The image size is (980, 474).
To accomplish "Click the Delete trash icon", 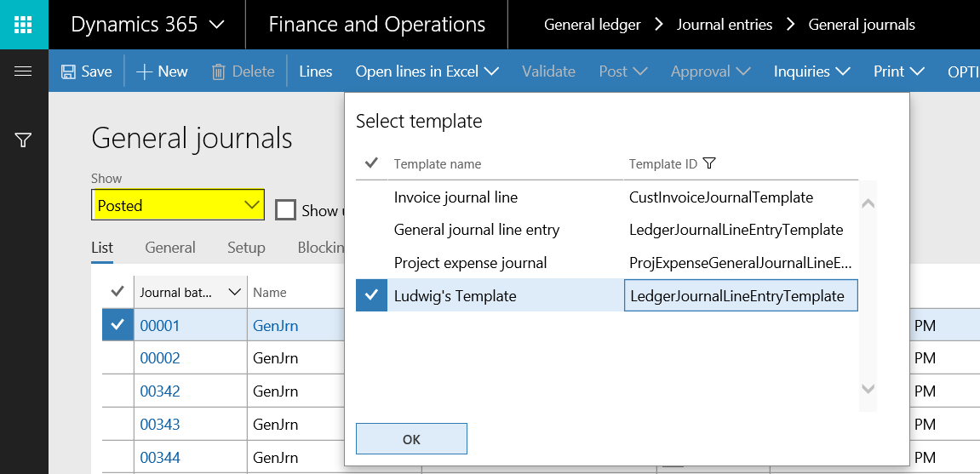I will [x=219, y=71].
